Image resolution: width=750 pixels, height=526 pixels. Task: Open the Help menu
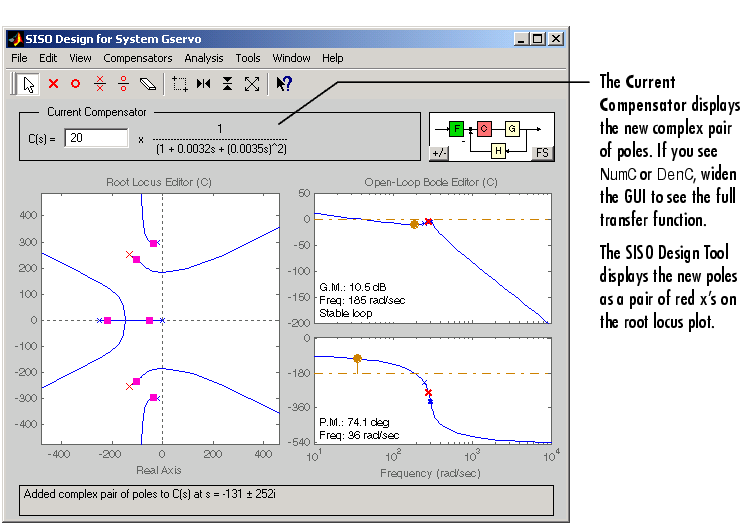(x=332, y=58)
